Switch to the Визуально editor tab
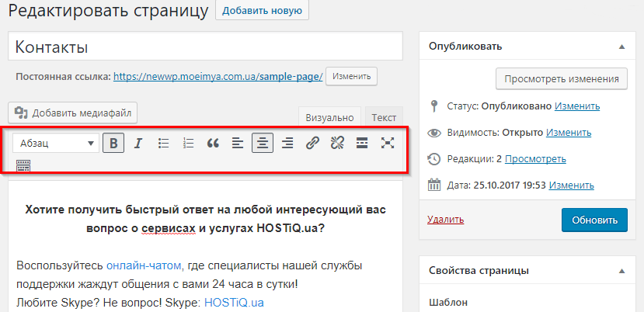644x312 pixels. pos(329,117)
